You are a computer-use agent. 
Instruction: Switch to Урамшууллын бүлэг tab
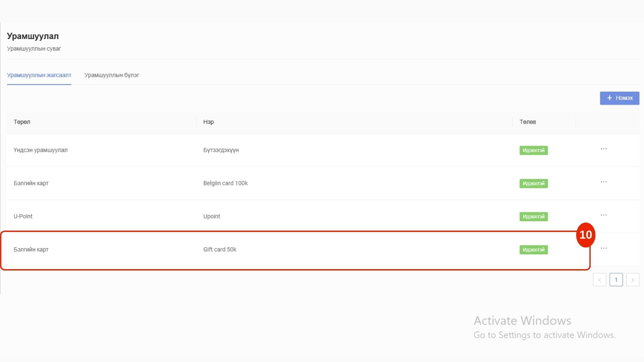click(112, 75)
